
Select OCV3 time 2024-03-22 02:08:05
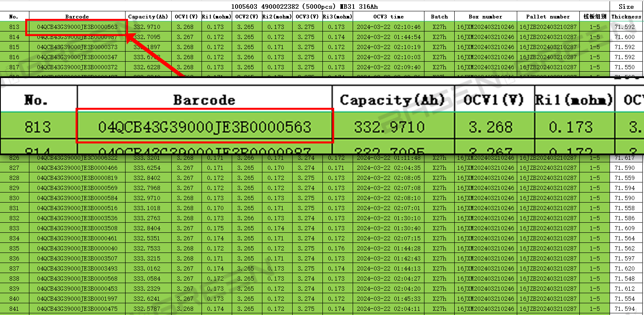pos(389,178)
